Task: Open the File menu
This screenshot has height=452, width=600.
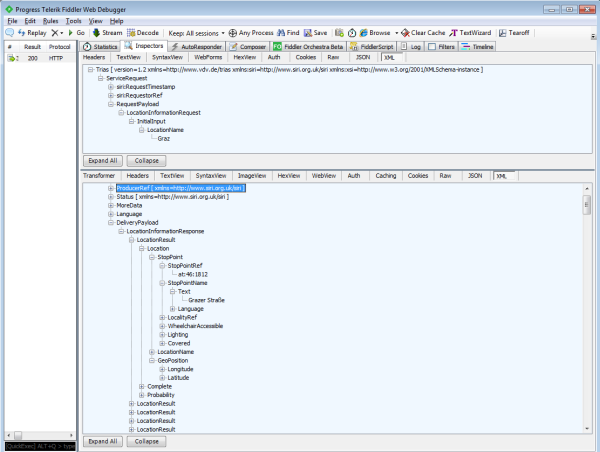Action: coord(12,21)
